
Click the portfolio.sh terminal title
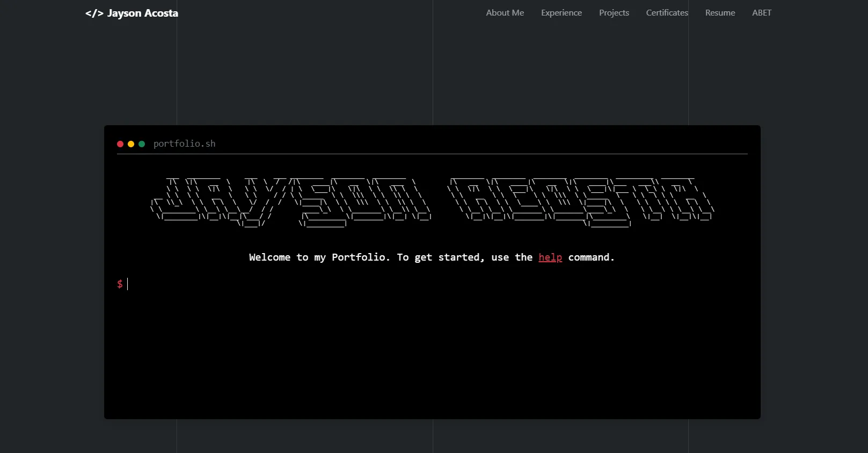click(184, 144)
